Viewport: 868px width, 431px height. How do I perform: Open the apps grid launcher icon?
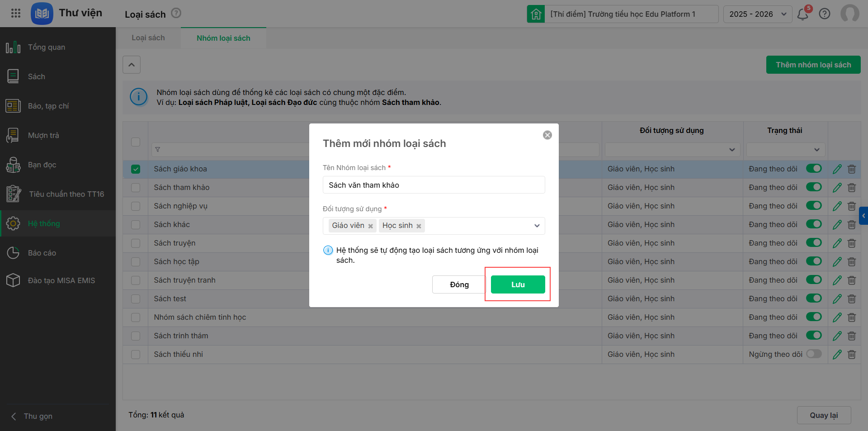(16, 13)
